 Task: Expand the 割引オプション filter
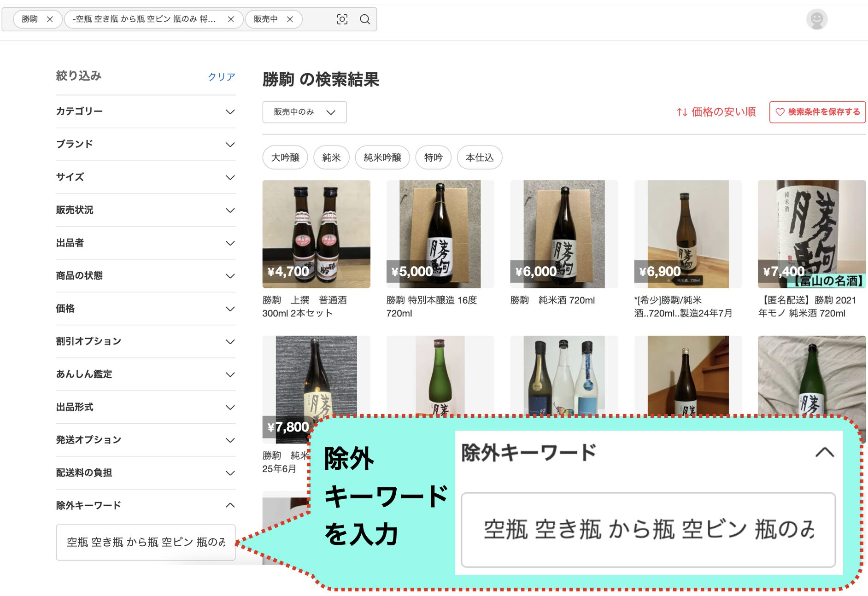[146, 341]
